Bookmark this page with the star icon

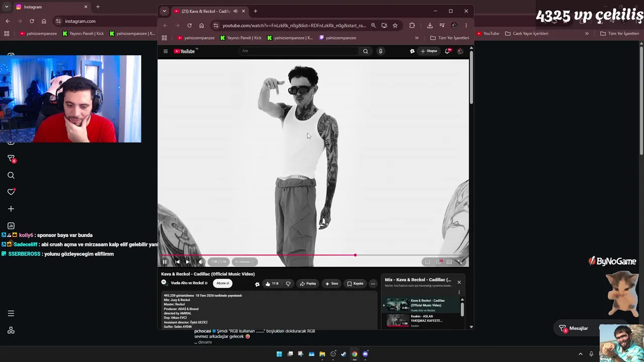(395, 25)
